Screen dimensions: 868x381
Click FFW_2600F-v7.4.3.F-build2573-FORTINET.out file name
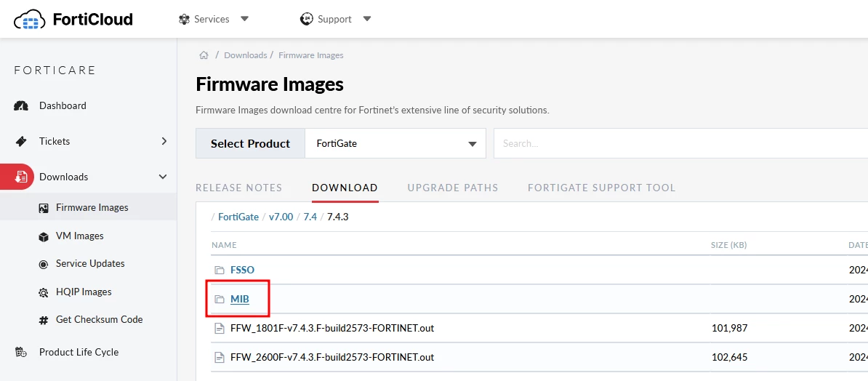coord(332,357)
